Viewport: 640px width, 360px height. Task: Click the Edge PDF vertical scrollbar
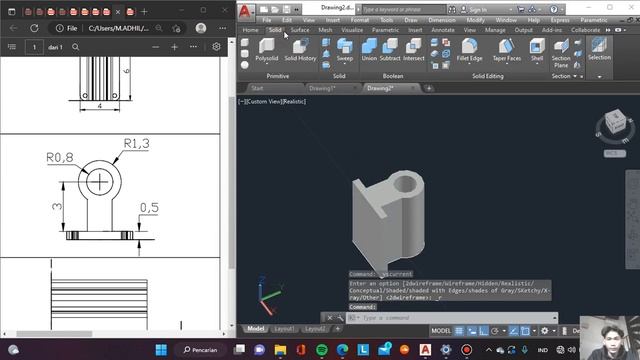(x=231, y=183)
